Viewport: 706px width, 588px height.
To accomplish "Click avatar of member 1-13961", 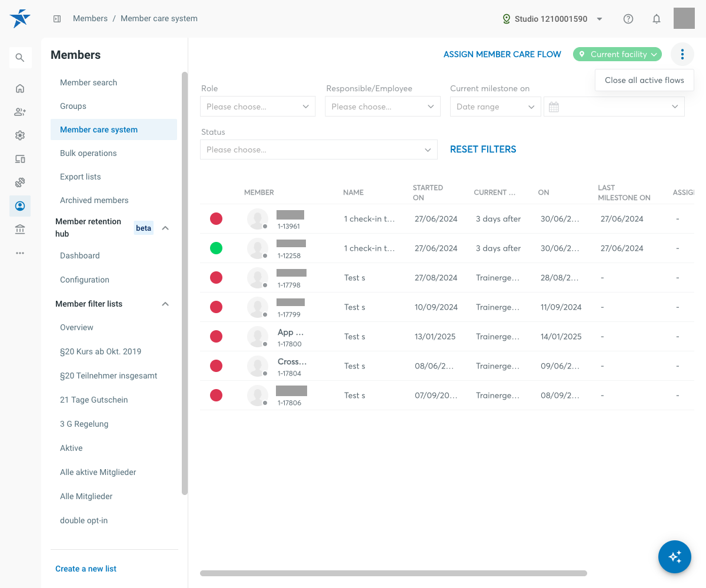I will coord(258,219).
